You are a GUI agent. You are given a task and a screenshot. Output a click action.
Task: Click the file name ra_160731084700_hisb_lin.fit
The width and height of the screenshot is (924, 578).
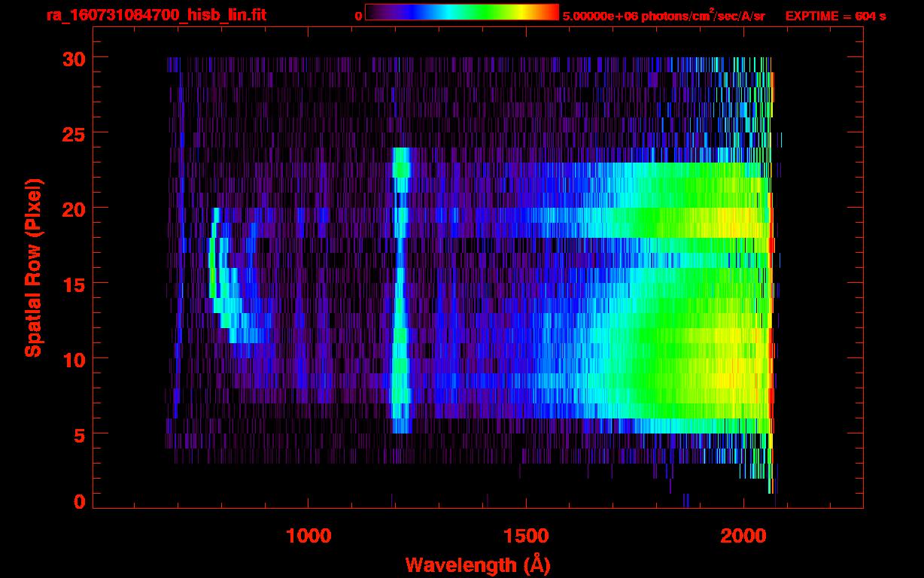[156, 15]
